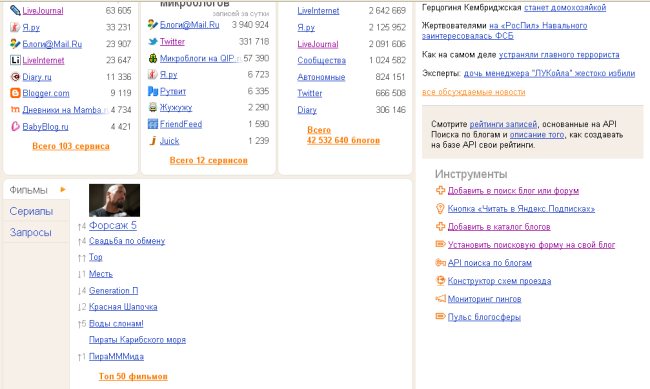Click the FriendFeed icon
The image size is (650, 389).
[153, 124]
